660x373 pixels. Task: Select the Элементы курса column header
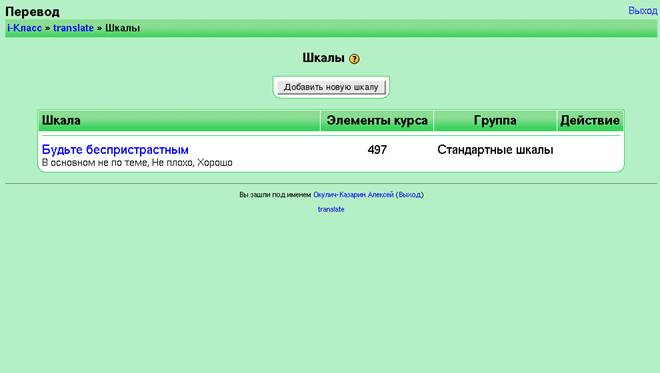pos(377,121)
